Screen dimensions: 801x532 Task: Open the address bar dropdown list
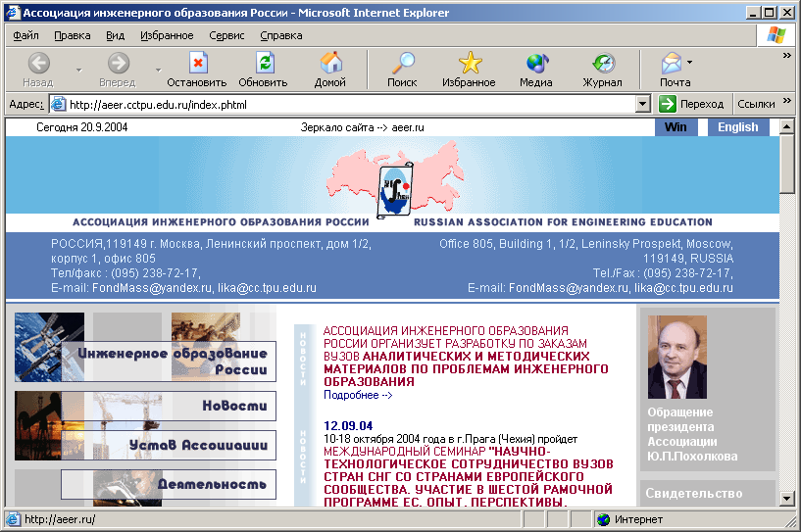[x=643, y=104]
